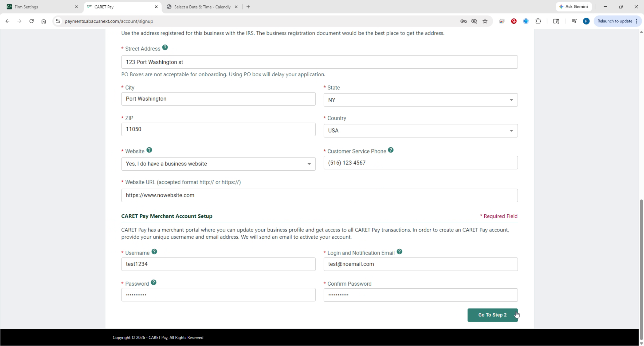Image resolution: width=644 pixels, height=346 pixels.
Task: Close the CARET Pay tab
Action: (156, 7)
